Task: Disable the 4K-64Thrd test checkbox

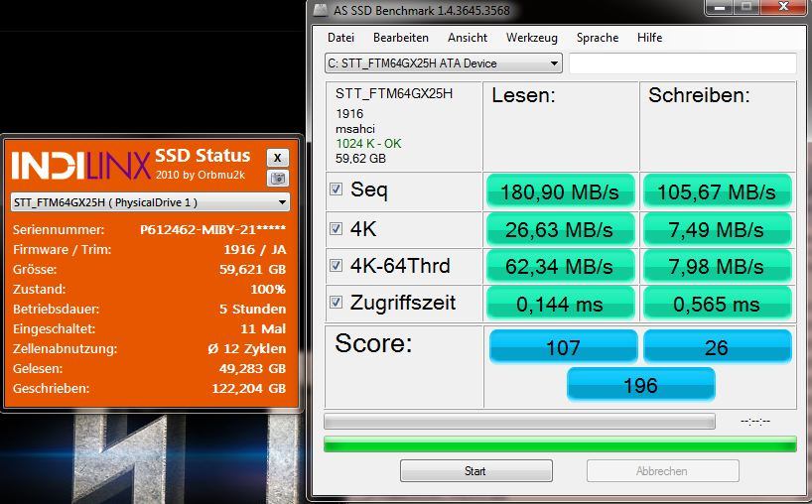Action: (337, 266)
